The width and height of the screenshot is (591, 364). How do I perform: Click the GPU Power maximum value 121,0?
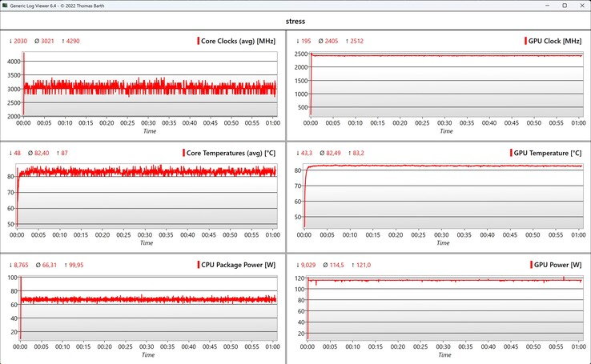point(372,265)
